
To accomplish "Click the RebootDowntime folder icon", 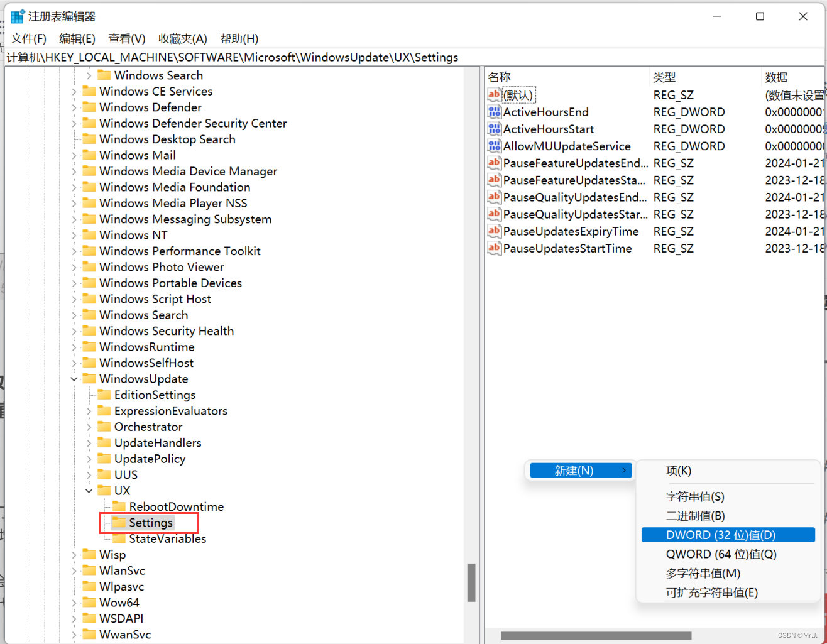I will tap(119, 506).
